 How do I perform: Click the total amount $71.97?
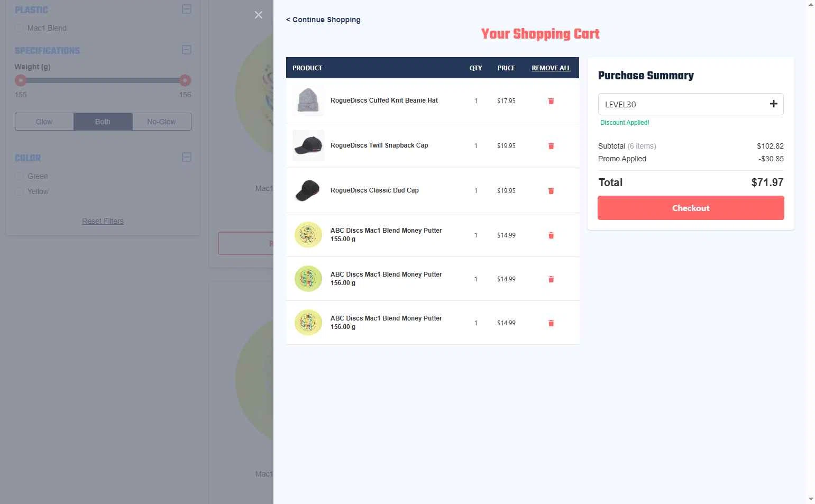pos(767,182)
